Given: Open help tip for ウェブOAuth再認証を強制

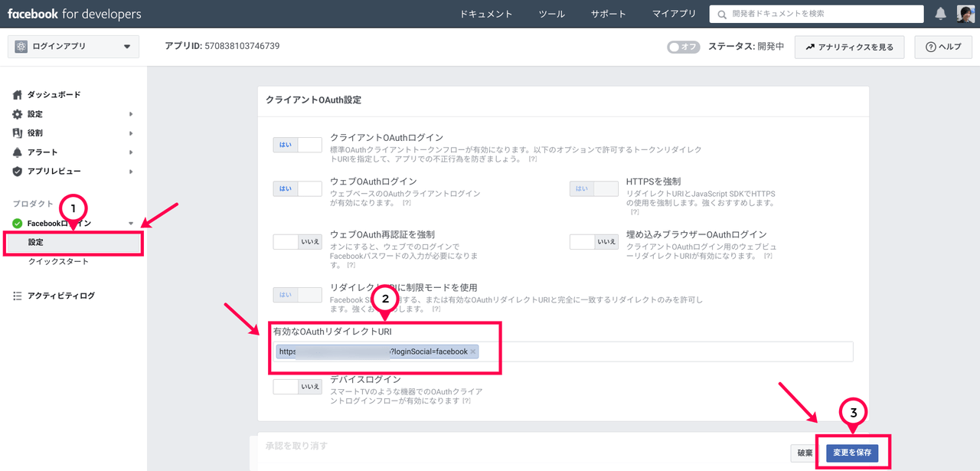Looking at the screenshot, I should (x=351, y=265).
